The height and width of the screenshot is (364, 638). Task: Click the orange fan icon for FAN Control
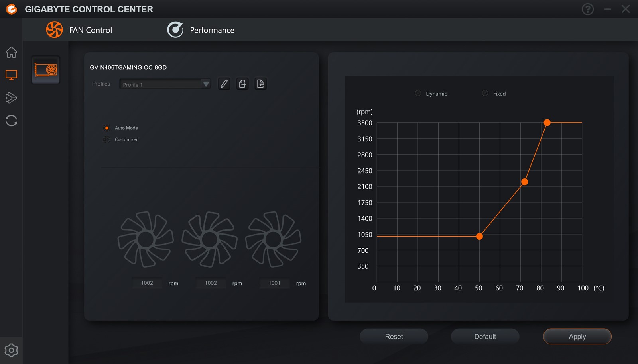click(x=54, y=30)
